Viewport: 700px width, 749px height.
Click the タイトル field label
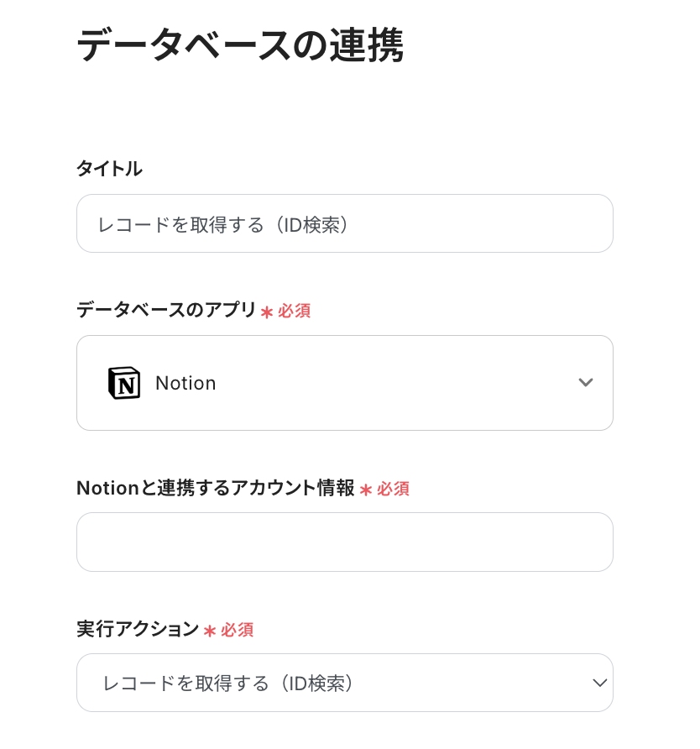tap(109, 169)
